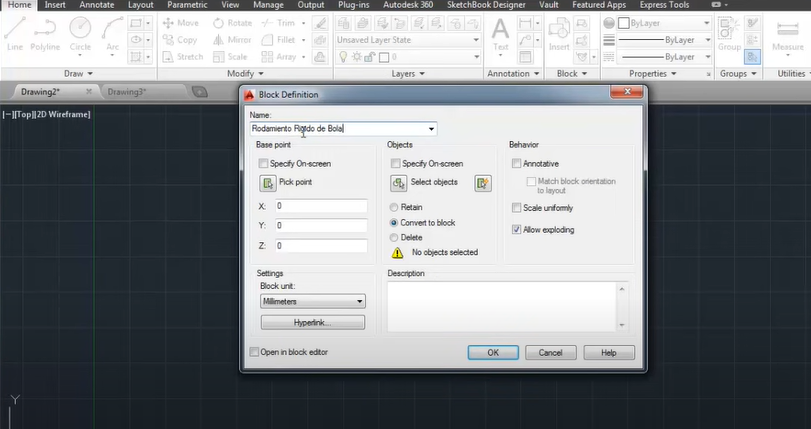811x429 pixels.
Task: Expand the Annotation panel
Action: (513, 74)
